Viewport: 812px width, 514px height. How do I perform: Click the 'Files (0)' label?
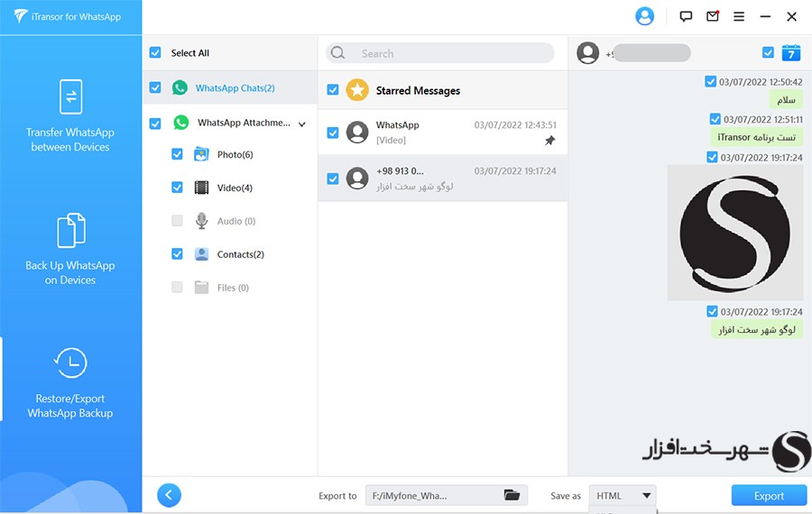pos(233,288)
